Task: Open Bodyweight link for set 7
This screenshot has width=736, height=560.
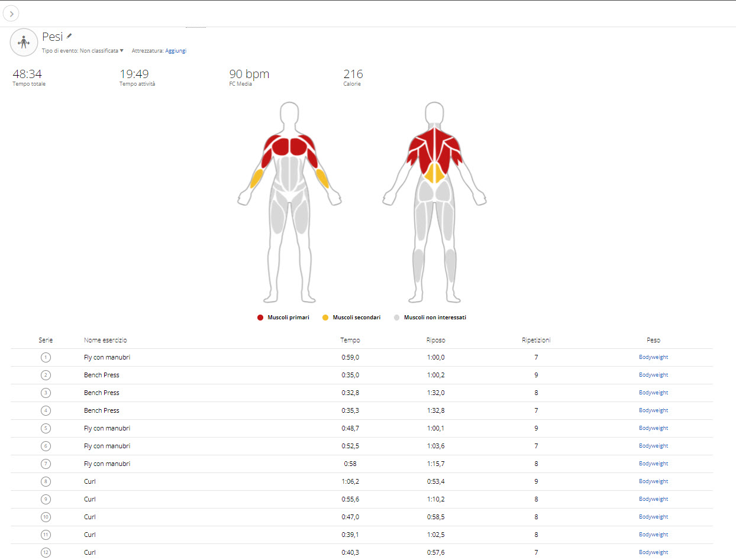Action: [x=653, y=464]
